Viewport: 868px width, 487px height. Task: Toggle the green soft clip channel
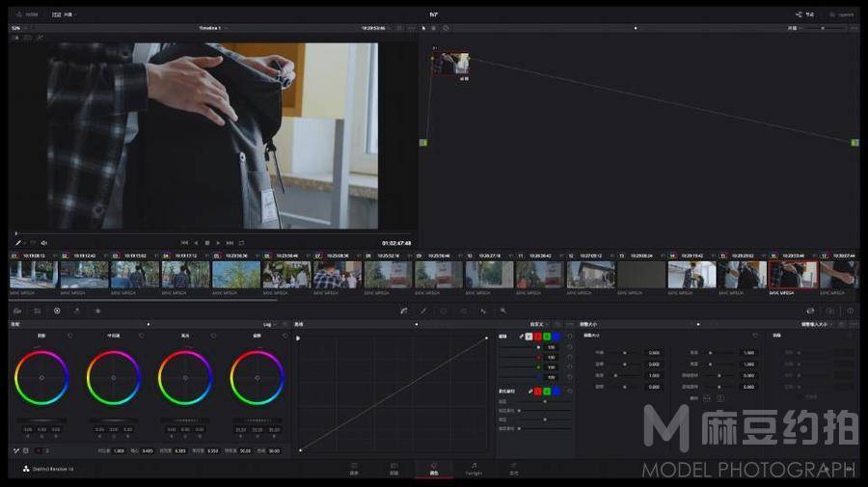point(547,392)
